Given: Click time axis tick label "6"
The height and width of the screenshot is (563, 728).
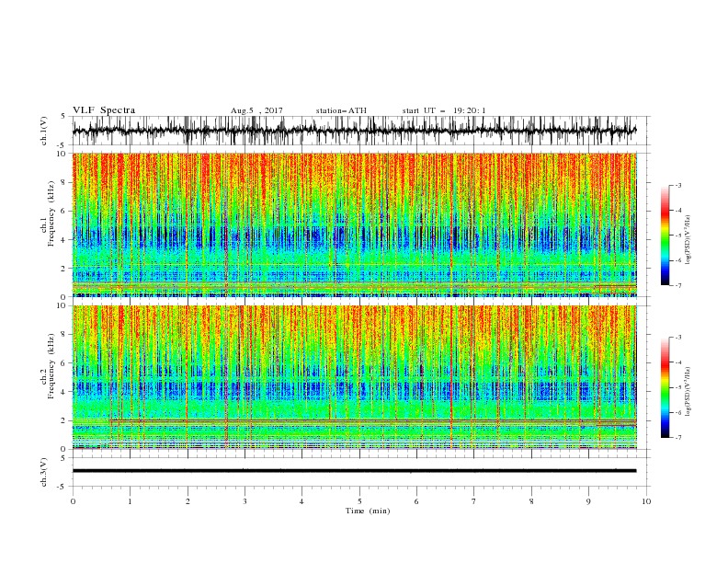Looking at the screenshot, I should [416, 501].
